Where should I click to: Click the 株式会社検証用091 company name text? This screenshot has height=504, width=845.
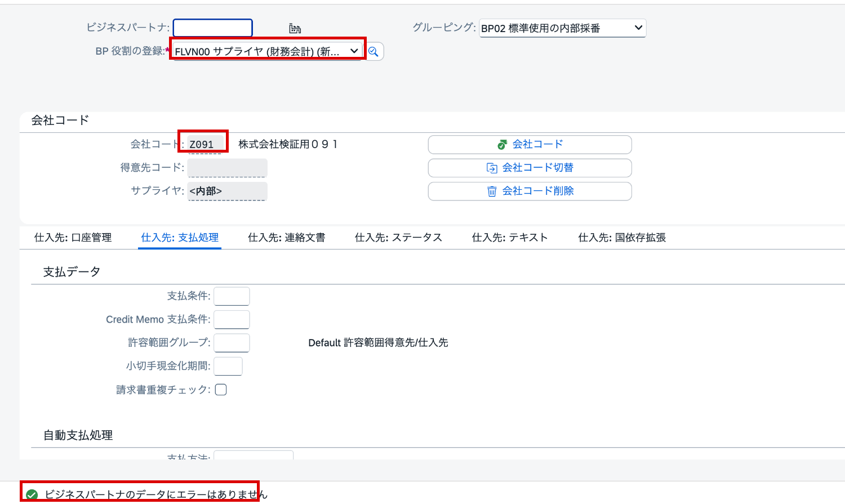pos(288,144)
